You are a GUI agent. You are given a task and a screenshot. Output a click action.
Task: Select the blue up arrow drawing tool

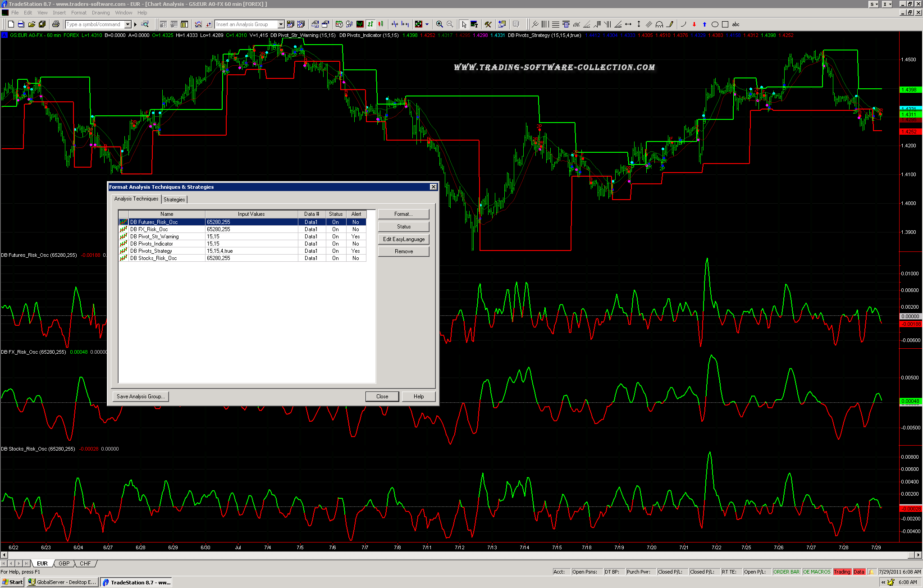coord(704,24)
